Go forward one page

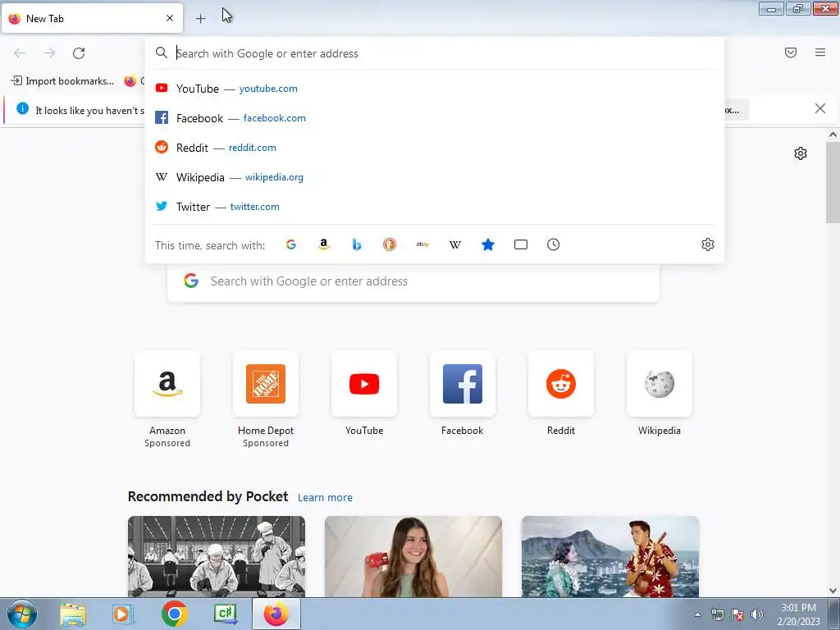pos(49,53)
